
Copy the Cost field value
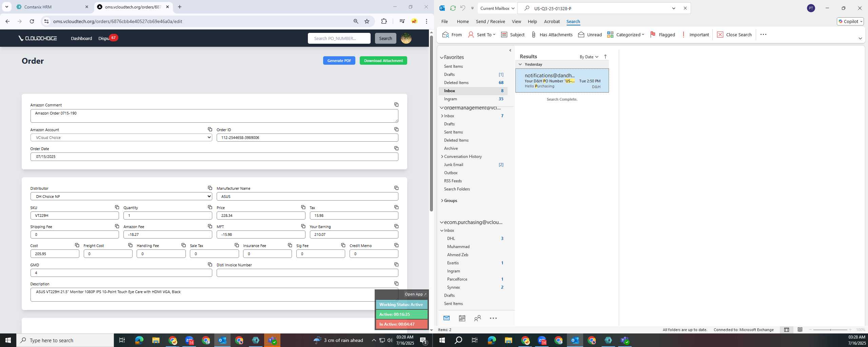tap(77, 245)
